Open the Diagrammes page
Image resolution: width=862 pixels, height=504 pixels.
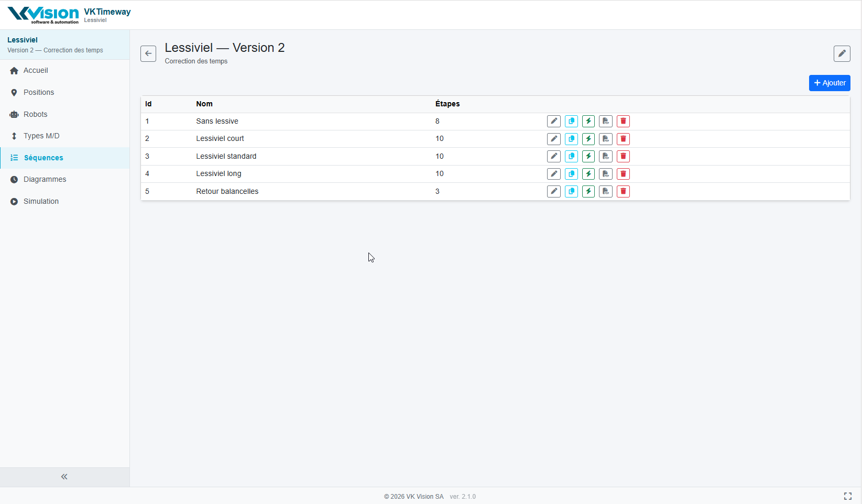click(45, 179)
